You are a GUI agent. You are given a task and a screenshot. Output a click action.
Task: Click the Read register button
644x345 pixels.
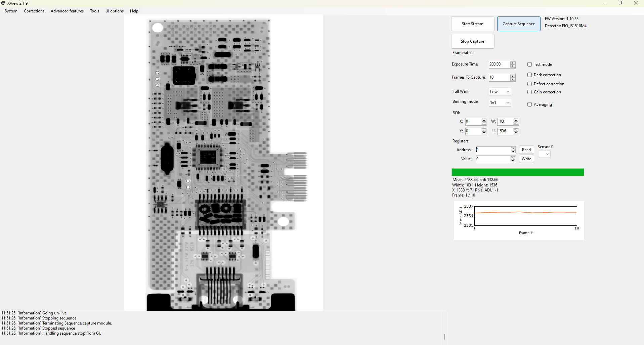526,150
